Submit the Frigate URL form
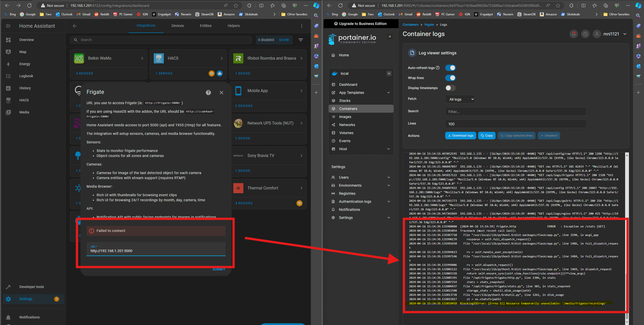Image resolution: width=644 pixels, height=325 pixels. (219, 269)
